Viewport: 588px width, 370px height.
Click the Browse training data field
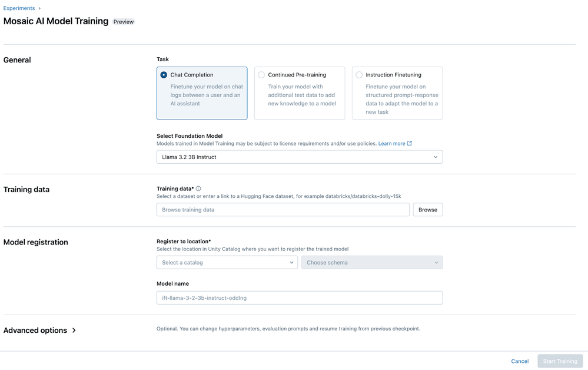[x=283, y=210]
